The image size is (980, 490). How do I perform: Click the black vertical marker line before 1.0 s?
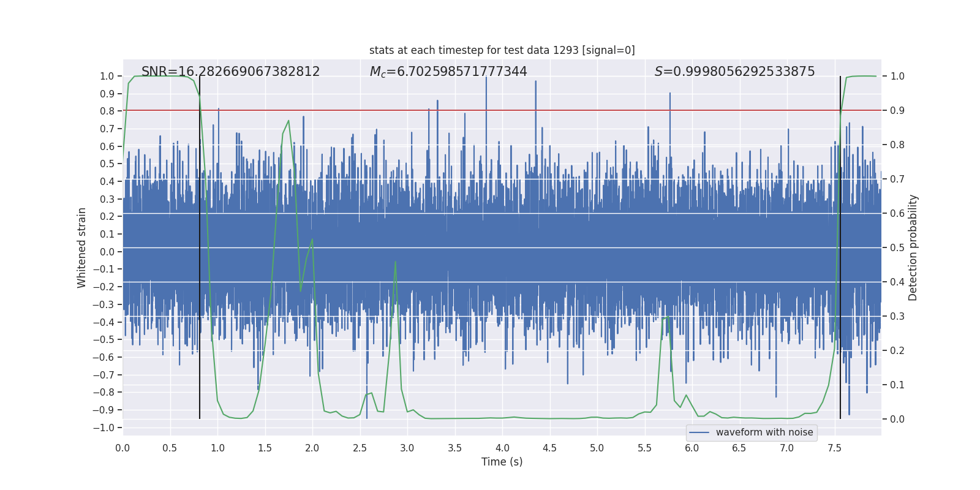[x=200, y=247]
